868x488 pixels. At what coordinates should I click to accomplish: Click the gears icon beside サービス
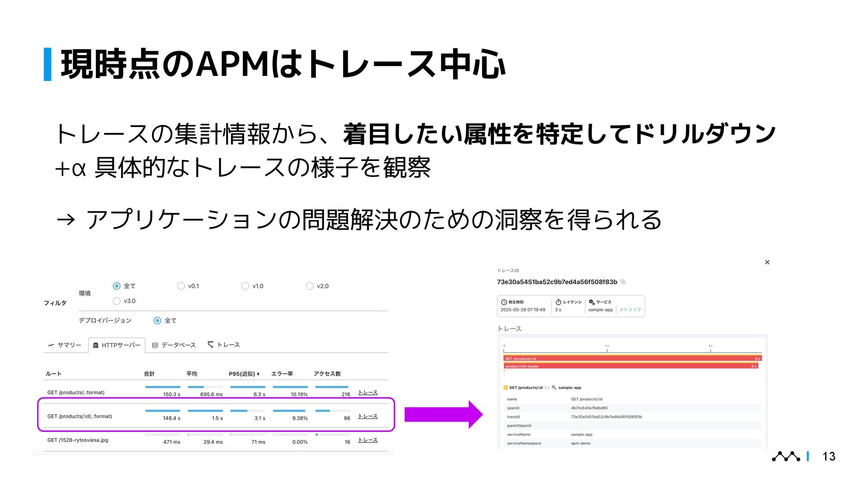pyautogui.click(x=591, y=302)
